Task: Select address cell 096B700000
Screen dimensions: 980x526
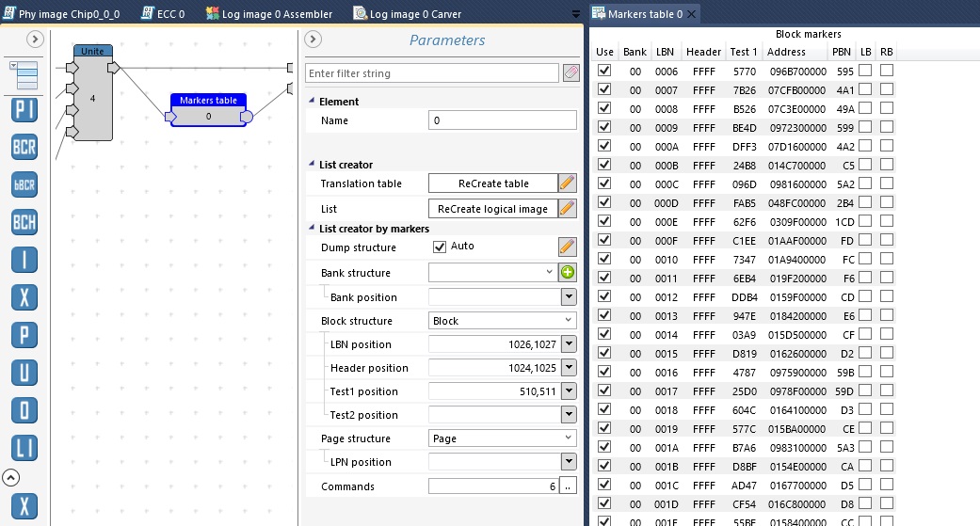Action: pos(797,72)
